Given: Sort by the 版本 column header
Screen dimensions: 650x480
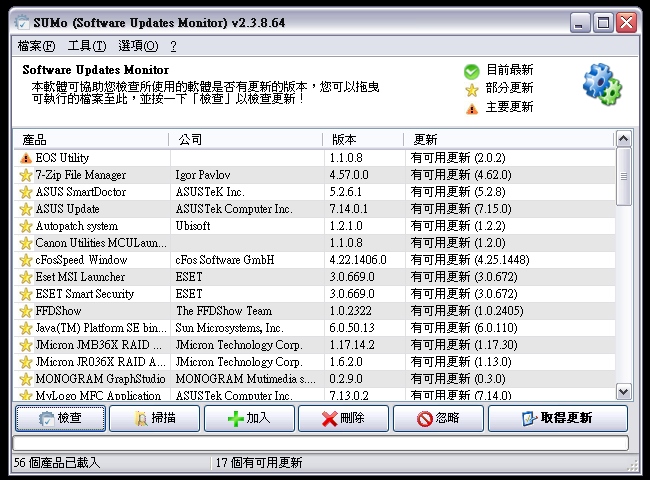Looking at the screenshot, I should (x=363, y=140).
